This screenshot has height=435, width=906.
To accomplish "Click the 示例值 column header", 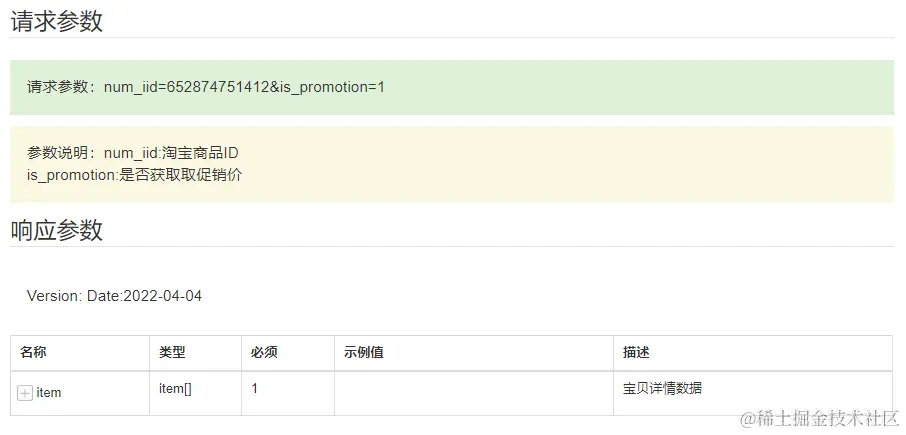I will point(364,353).
